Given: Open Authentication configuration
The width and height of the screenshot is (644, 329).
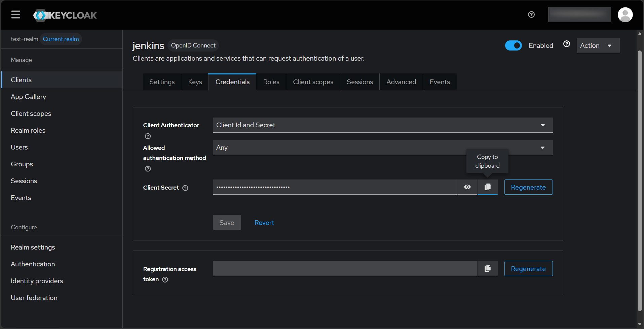Looking at the screenshot, I should [62, 264].
